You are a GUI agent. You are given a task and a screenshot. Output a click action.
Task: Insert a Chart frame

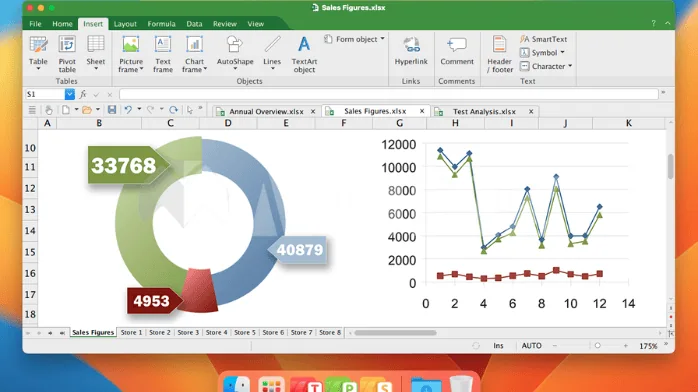pos(194,54)
